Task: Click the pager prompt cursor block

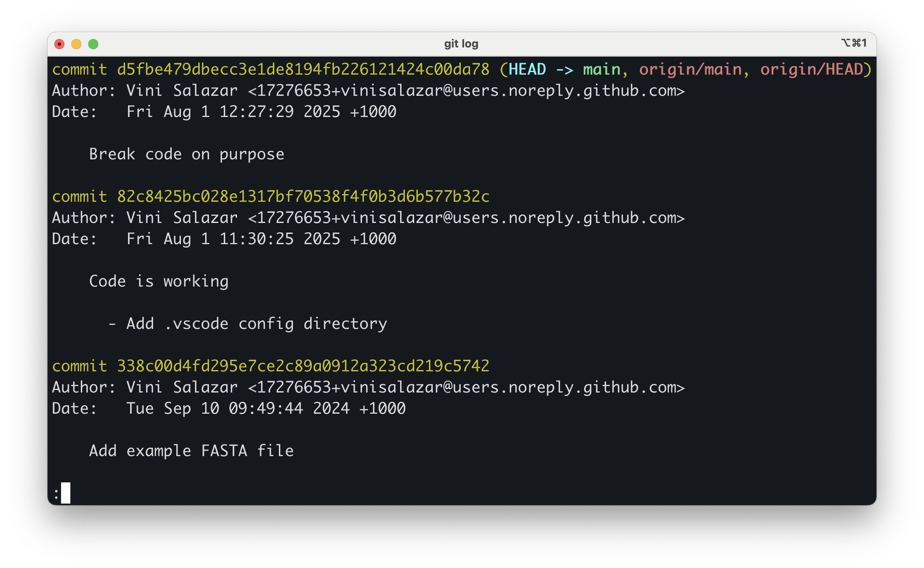Action: 65,493
